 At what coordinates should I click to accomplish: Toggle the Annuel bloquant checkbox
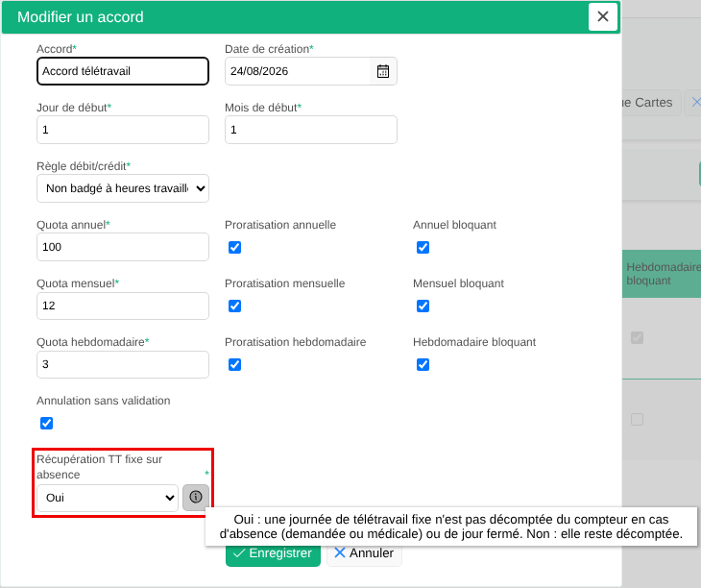point(423,247)
